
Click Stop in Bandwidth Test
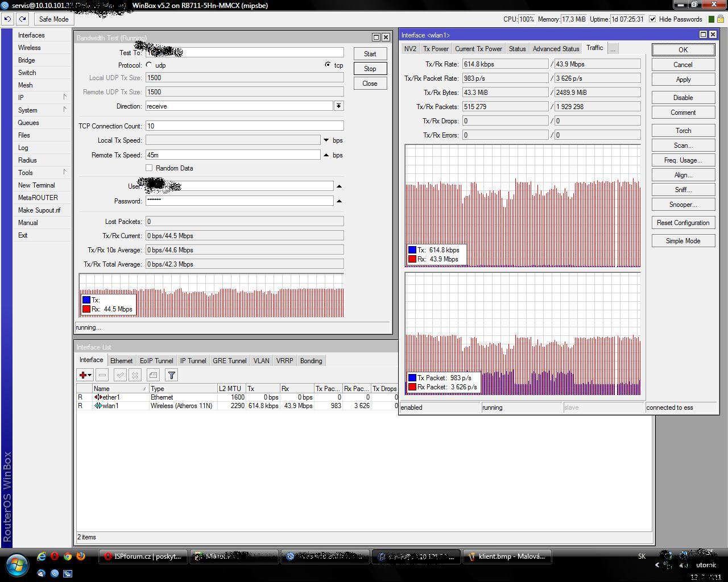370,69
